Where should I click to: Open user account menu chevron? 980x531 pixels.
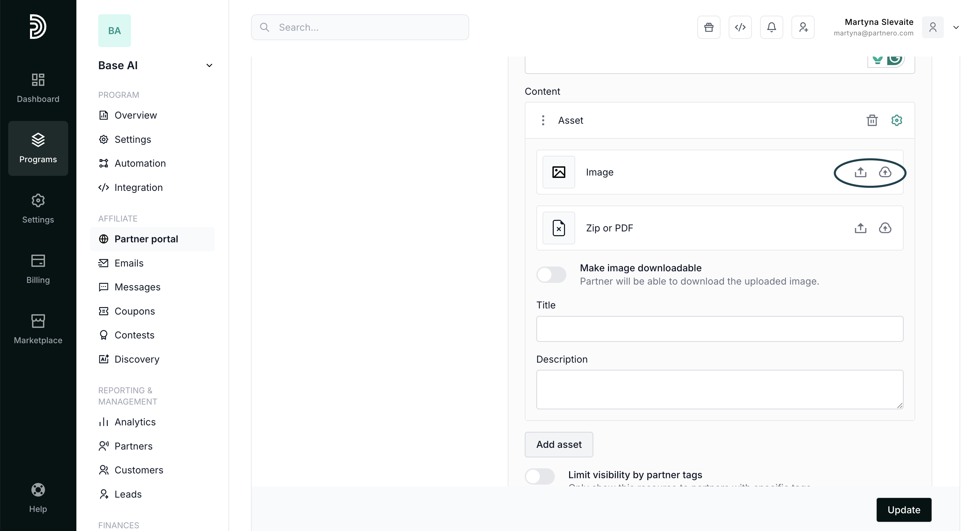tap(956, 27)
